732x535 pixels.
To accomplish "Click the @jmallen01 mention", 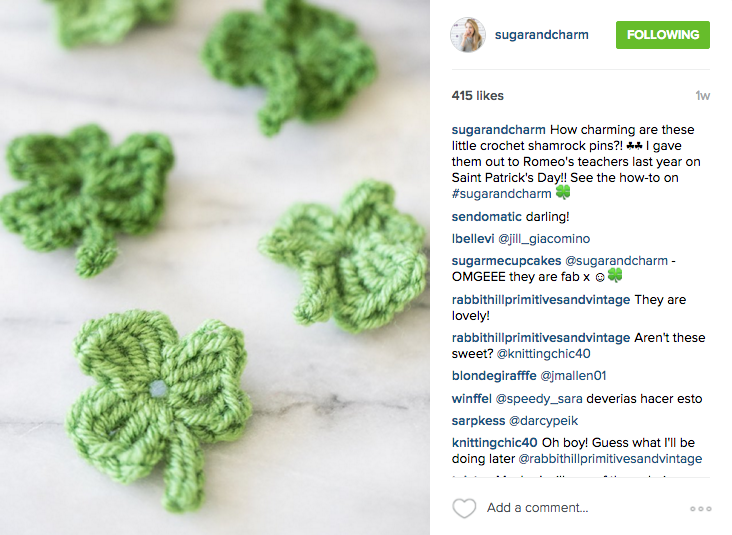I will tap(573, 376).
